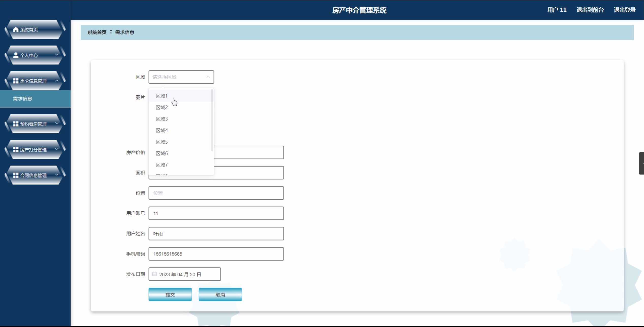The width and height of the screenshot is (644, 327).
Task: Collapse the 区域 dropdown using its arrow
Action: pos(208,77)
